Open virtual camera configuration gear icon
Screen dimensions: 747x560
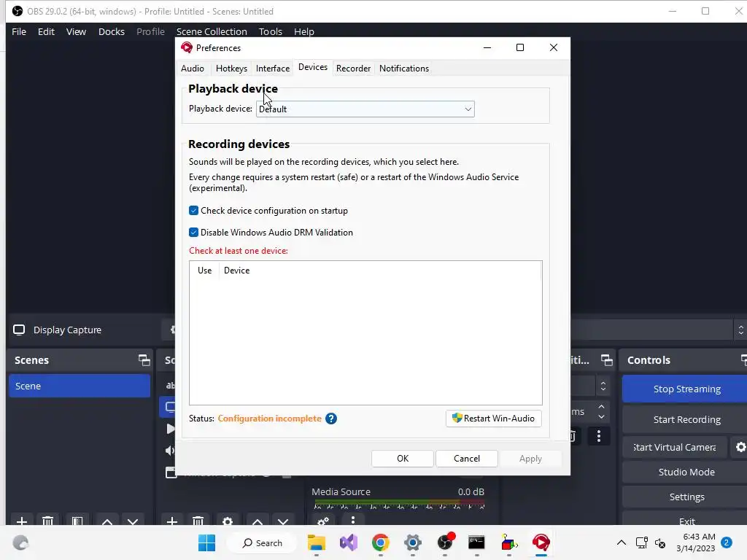pos(740,447)
